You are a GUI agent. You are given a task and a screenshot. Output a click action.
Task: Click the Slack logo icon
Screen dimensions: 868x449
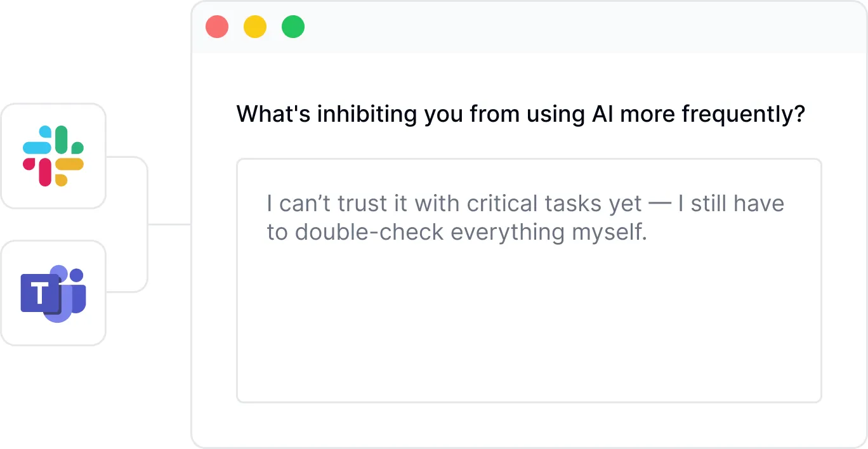click(x=53, y=156)
